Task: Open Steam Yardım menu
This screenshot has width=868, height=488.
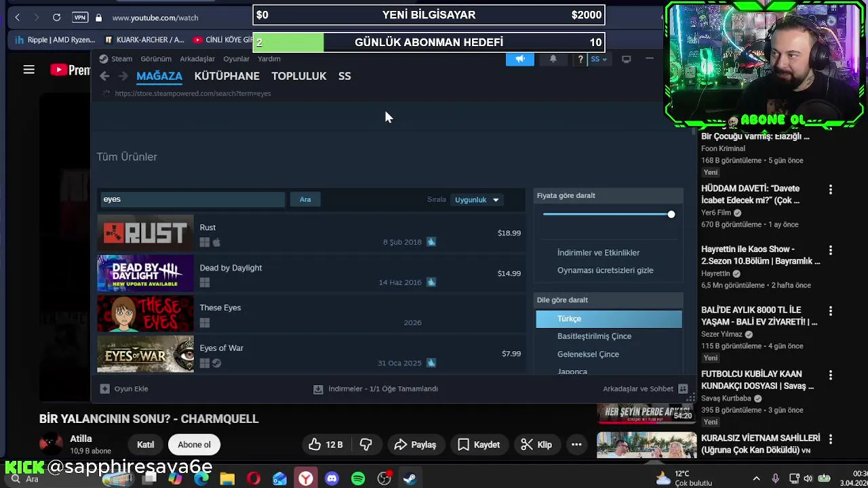Action: click(x=269, y=59)
